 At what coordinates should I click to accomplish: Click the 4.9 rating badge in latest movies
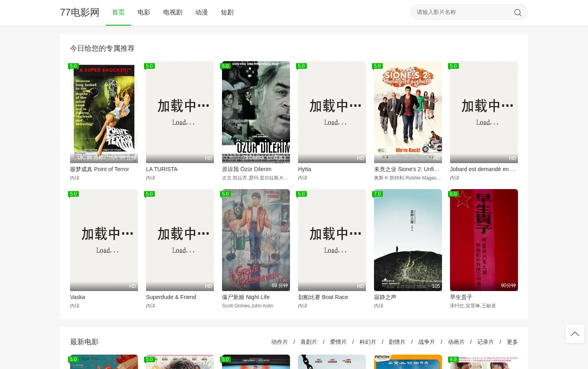(454, 359)
